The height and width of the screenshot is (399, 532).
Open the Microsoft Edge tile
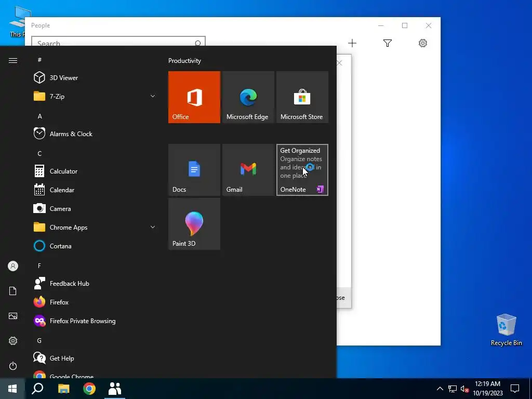coord(248,97)
